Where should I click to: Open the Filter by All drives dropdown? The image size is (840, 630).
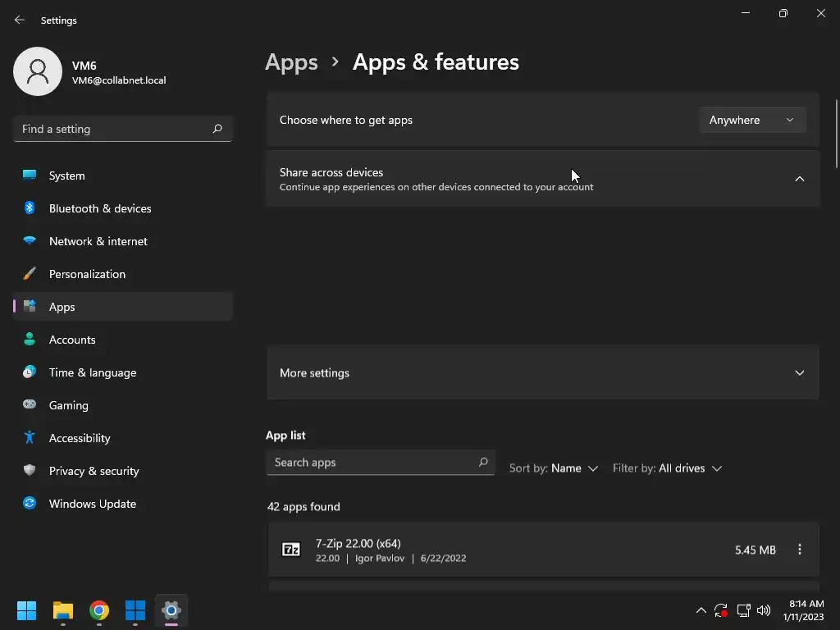[667, 468]
